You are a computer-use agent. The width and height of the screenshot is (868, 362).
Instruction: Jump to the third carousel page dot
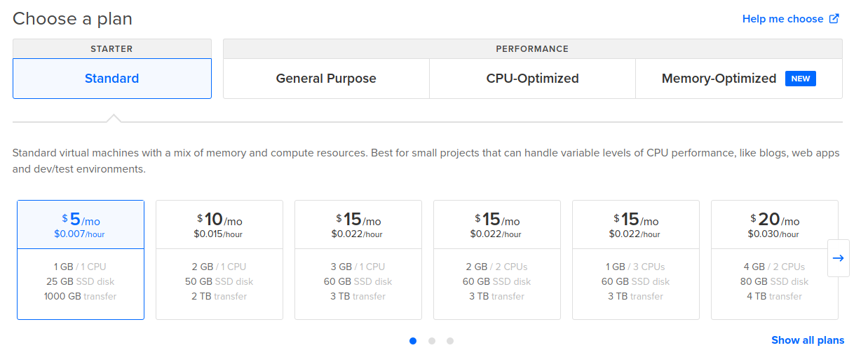click(x=450, y=341)
